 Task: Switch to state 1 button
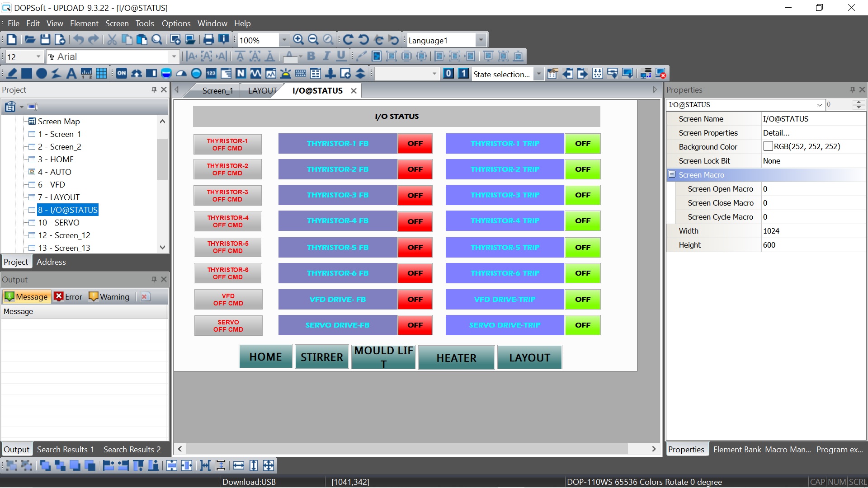[463, 73]
